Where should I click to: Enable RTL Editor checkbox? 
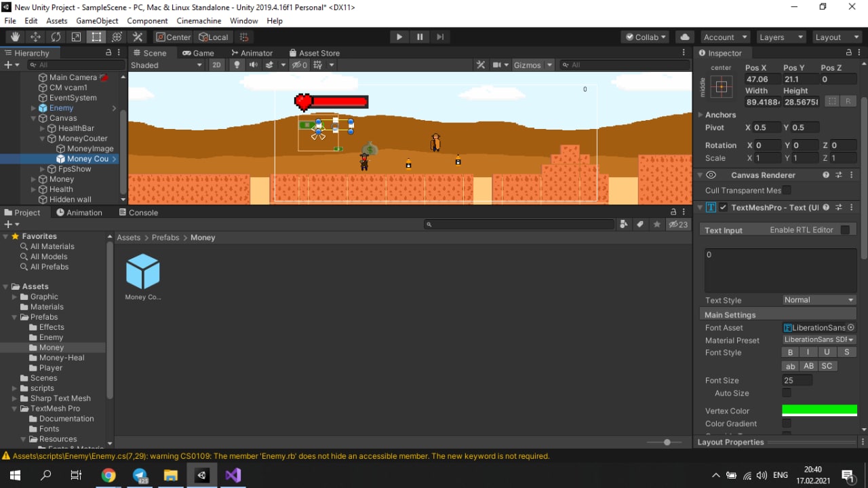[x=845, y=230]
